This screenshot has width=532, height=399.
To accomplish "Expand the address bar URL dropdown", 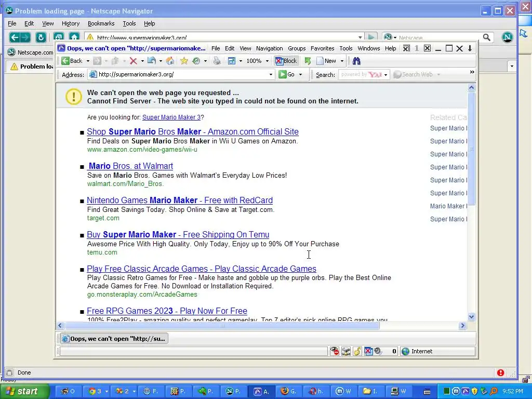I will (271, 74).
